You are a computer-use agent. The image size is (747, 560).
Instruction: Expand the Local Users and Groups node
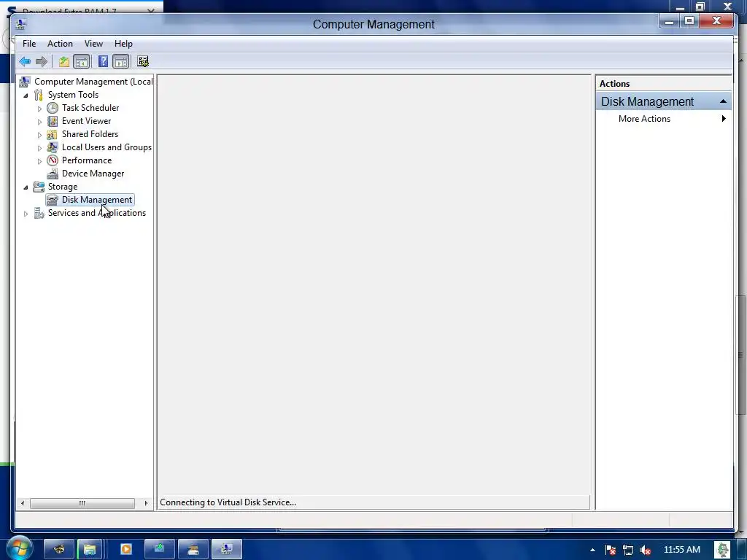tap(39, 147)
